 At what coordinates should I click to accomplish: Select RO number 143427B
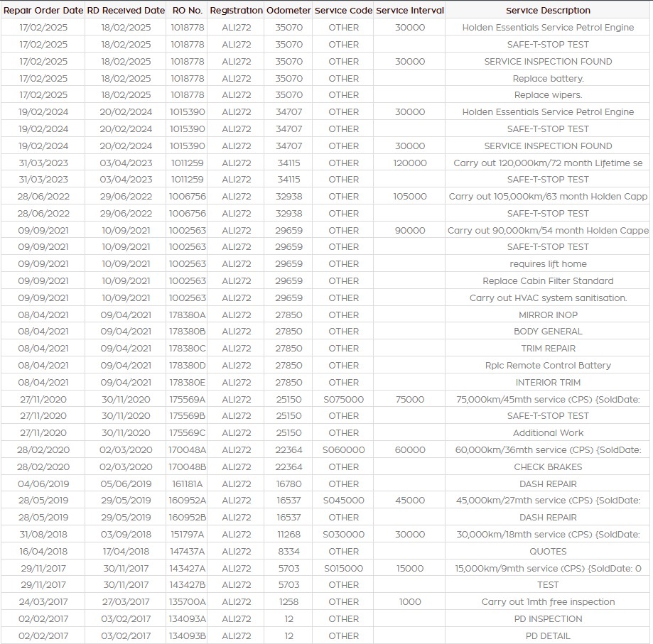click(x=188, y=584)
